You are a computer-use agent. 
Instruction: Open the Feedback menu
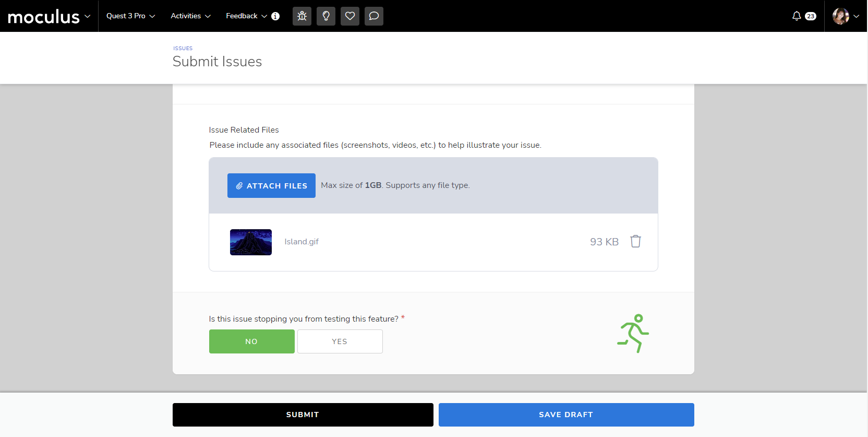[x=246, y=16]
